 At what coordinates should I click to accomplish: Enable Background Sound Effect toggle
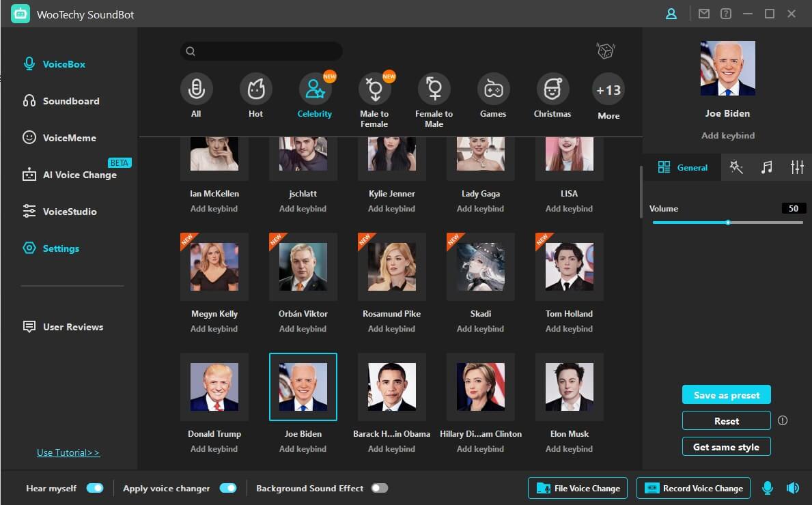(x=379, y=488)
